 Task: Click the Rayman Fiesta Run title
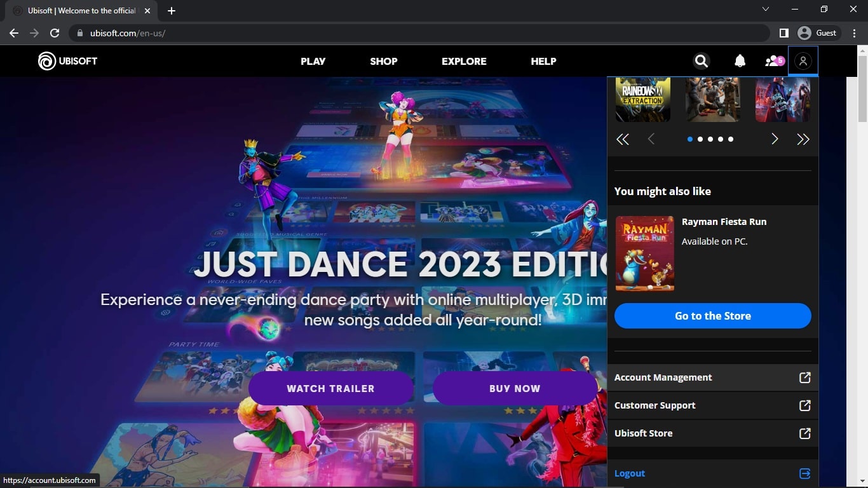coord(724,222)
